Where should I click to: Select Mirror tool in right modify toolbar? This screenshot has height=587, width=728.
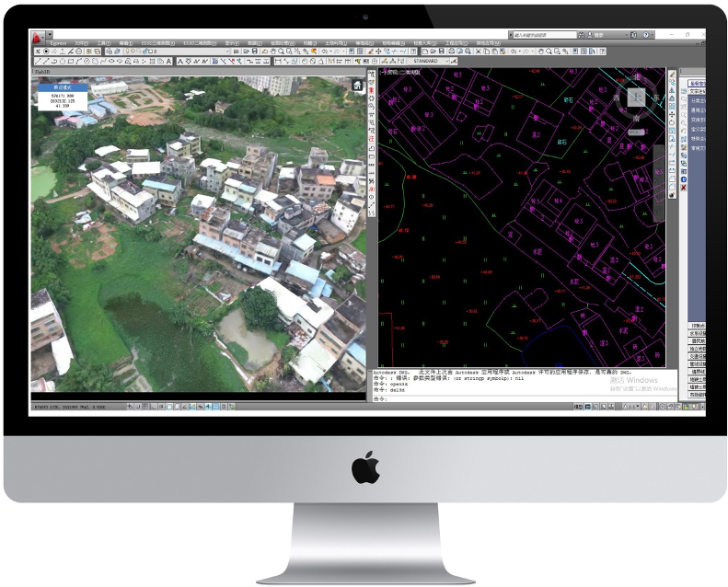[x=672, y=90]
